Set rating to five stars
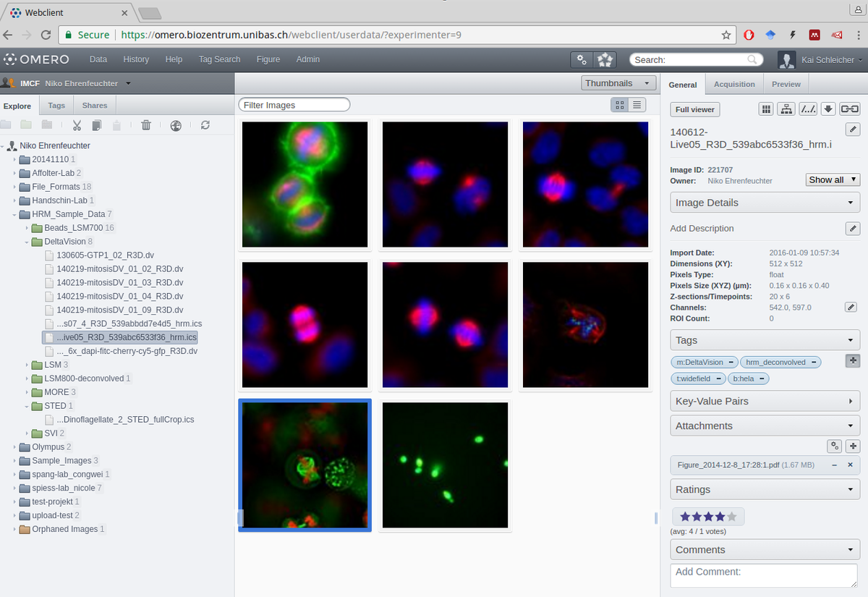Screen dimensions: 868x597 [732, 517]
